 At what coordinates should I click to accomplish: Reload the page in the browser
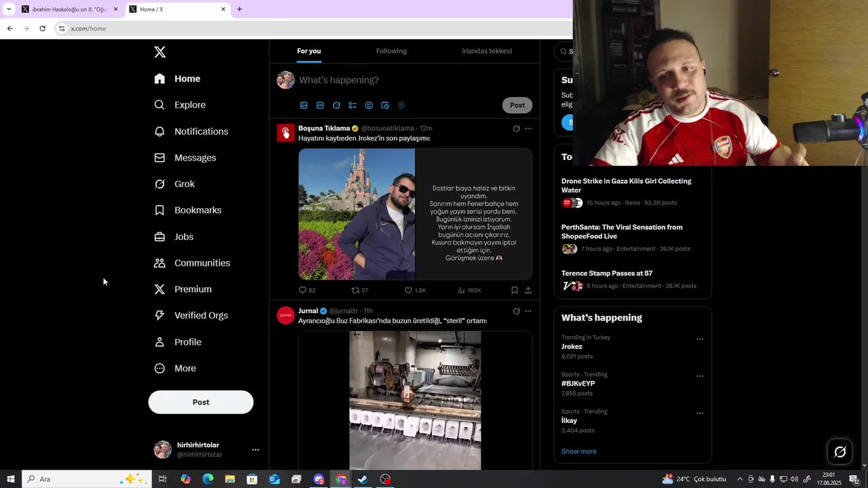pos(42,28)
